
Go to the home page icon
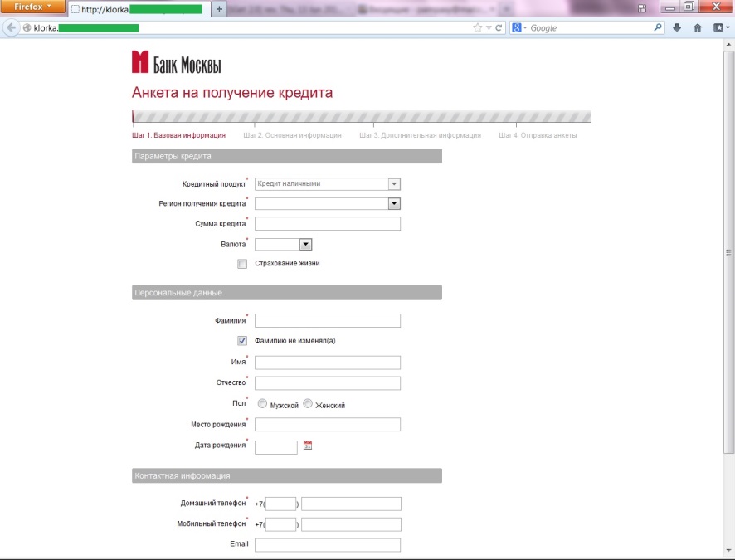pos(698,27)
